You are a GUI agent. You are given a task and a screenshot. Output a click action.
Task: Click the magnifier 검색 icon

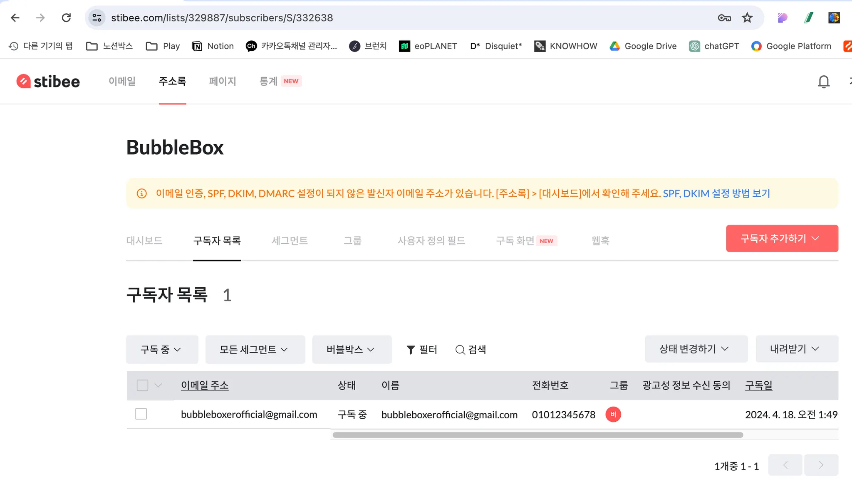pyautogui.click(x=460, y=350)
